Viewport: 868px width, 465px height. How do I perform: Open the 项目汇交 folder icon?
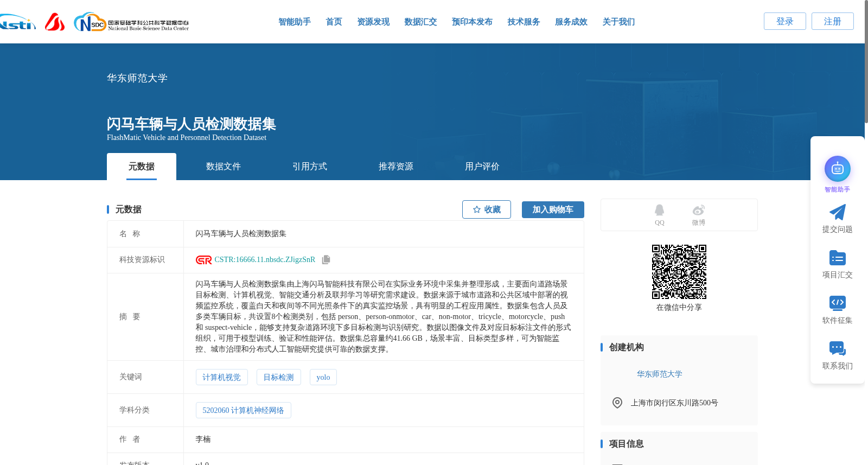pos(837,258)
